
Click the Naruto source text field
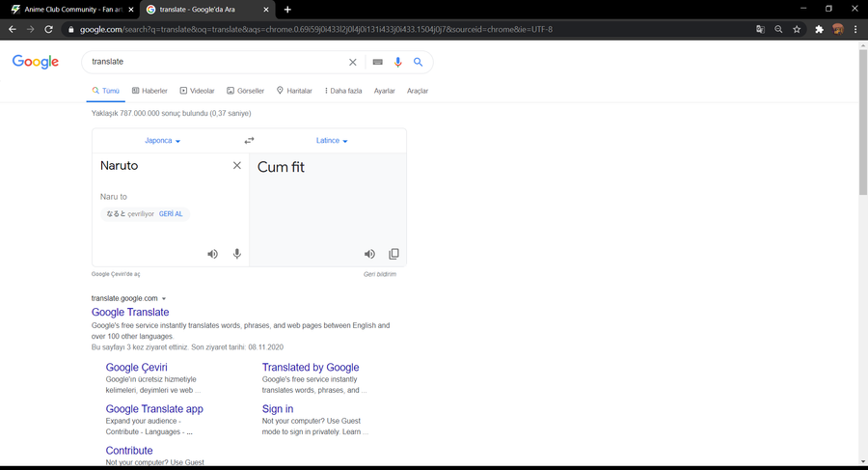coord(119,165)
